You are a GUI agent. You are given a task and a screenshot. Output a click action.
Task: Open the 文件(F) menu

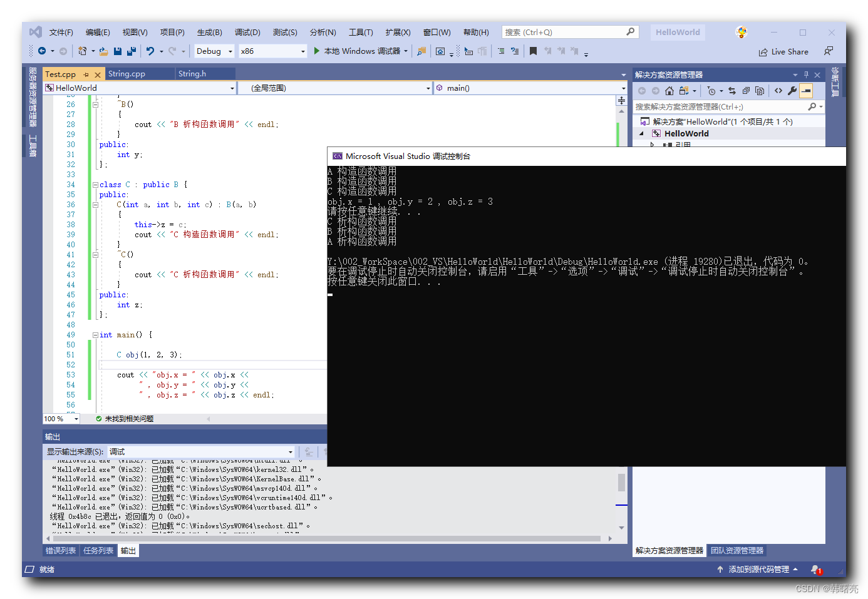click(61, 32)
